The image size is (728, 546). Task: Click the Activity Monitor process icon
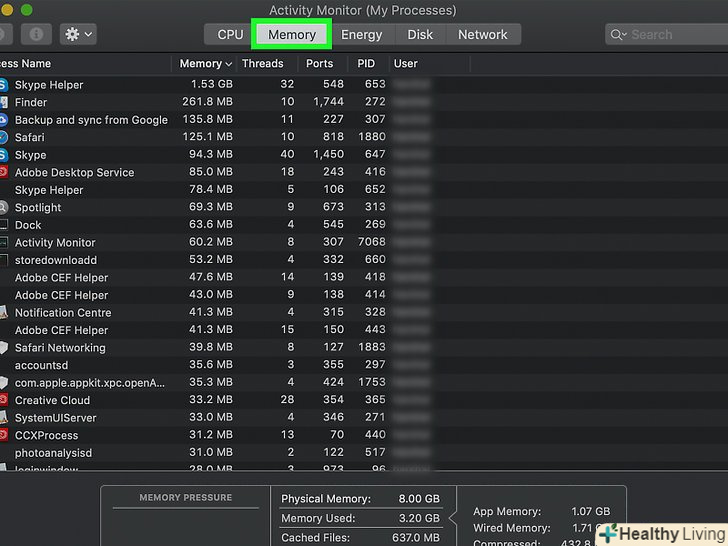click(x=4, y=242)
